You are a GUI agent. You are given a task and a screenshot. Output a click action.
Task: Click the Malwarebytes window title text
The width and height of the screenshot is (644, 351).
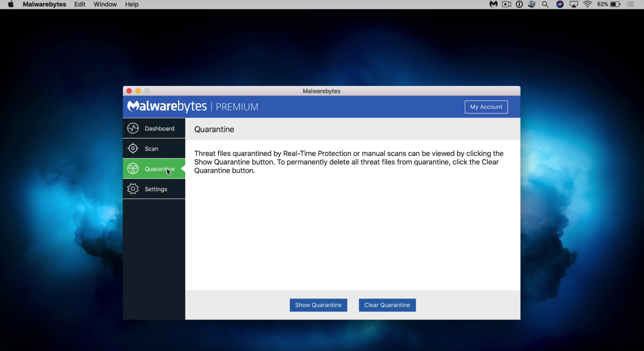[322, 91]
